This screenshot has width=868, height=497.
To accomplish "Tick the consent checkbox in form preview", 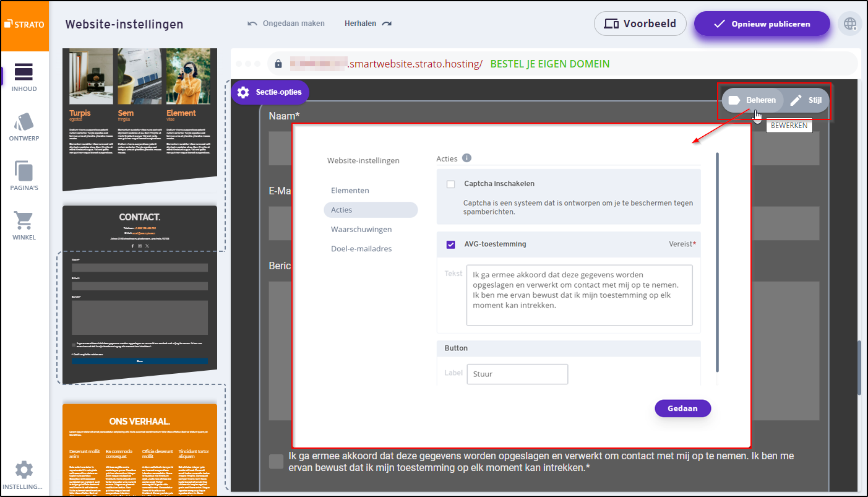I will pos(277,461).
